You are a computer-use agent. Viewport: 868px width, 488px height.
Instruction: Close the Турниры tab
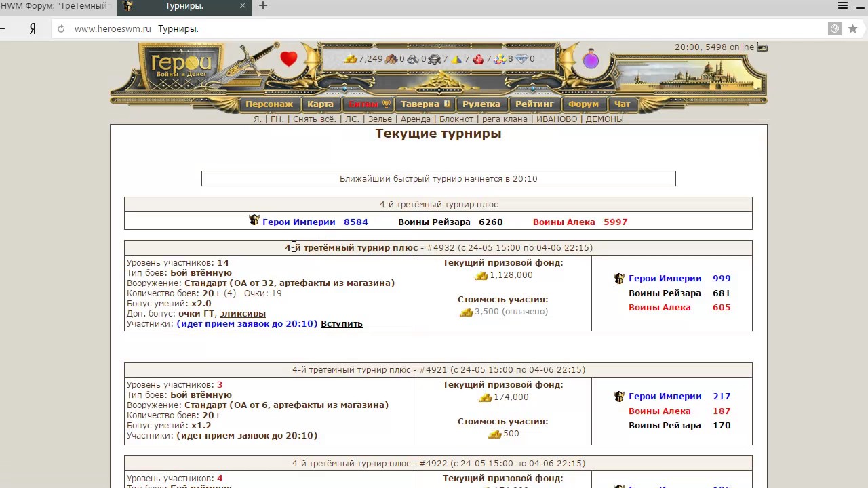pyautogui.click(x=243, y=6)
